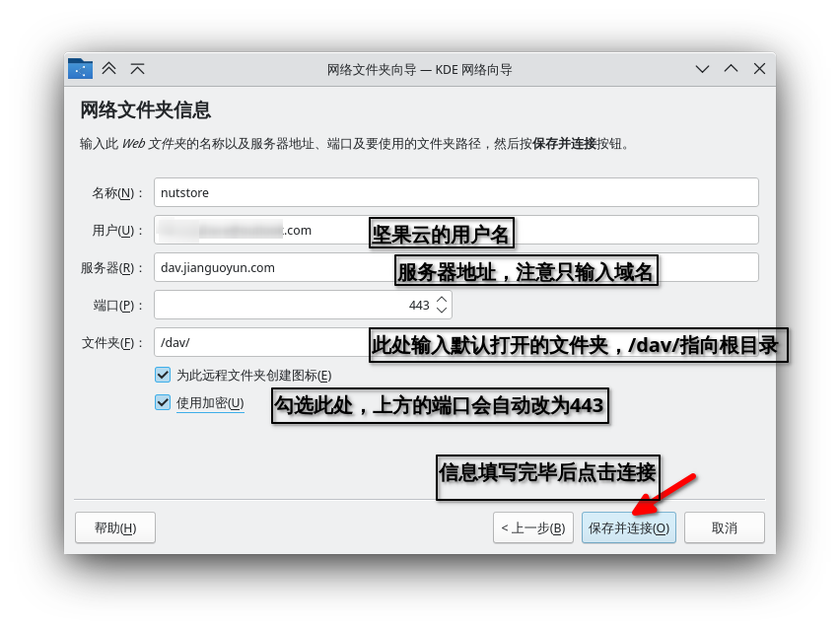
Task: Click the shade window titlebar icon
Action: [137, 69]
